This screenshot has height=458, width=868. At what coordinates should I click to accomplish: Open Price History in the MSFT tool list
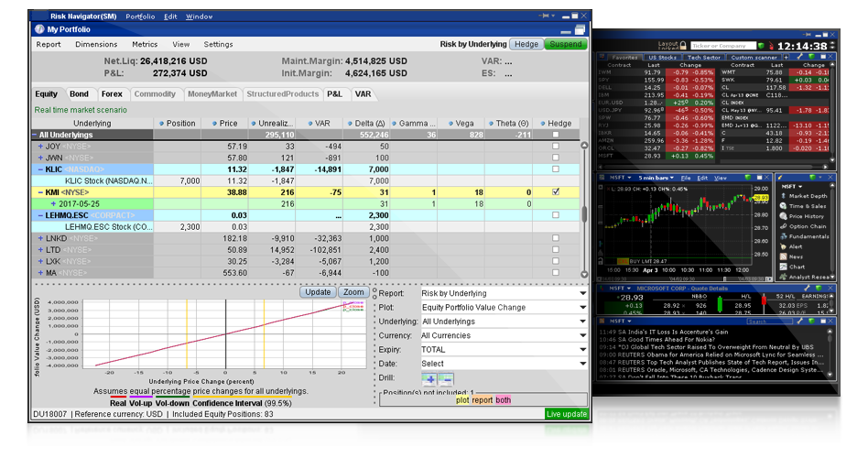click(802, 216)
